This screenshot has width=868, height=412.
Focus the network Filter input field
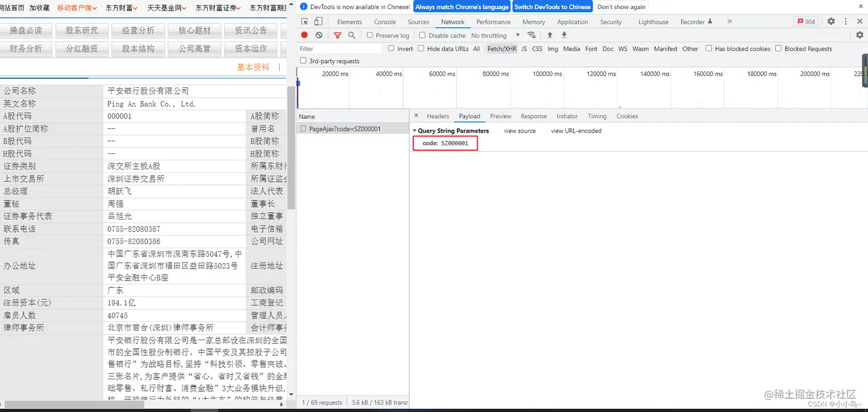[340, 49]
